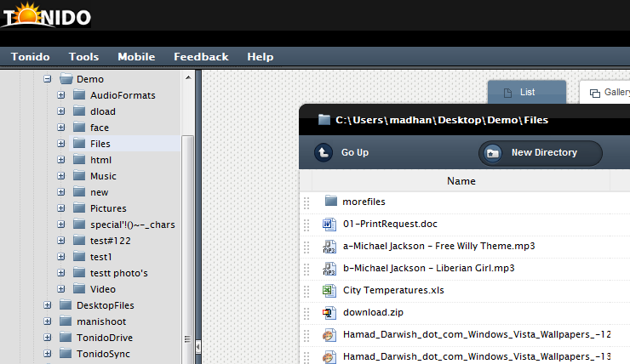630x364 pixels.
Task: Open the download.zip file name
Action: pyautogui.click(x=373, y=312)
